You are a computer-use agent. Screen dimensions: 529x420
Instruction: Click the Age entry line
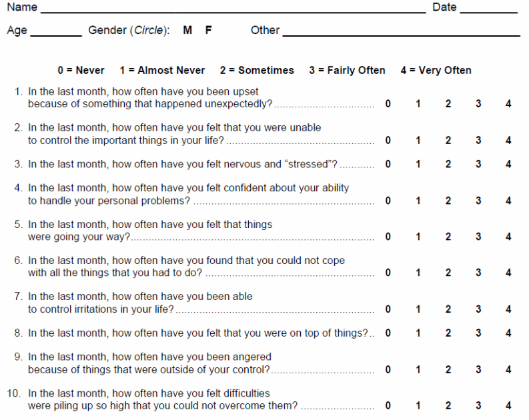[x=55, y=33]
